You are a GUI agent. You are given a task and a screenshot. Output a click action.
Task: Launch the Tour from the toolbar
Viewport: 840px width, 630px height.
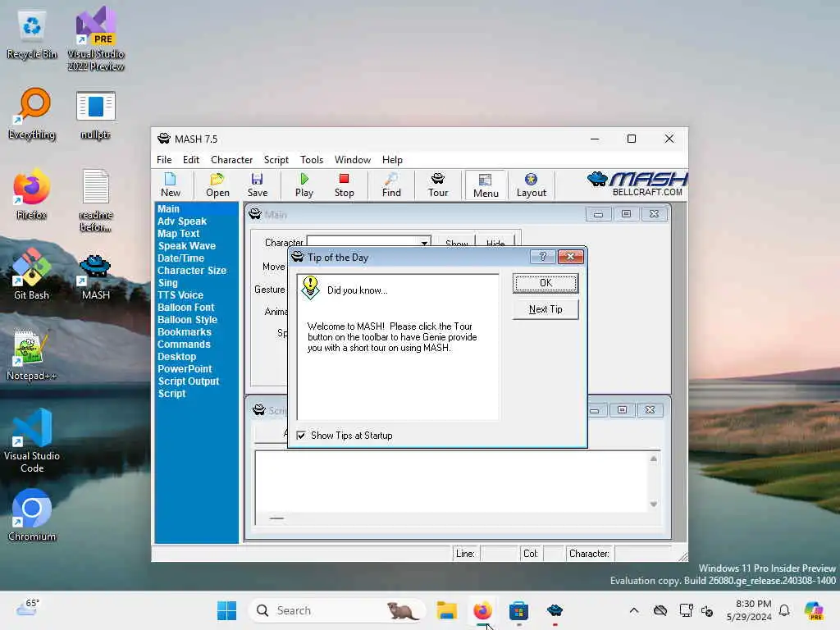coord(438,185)
